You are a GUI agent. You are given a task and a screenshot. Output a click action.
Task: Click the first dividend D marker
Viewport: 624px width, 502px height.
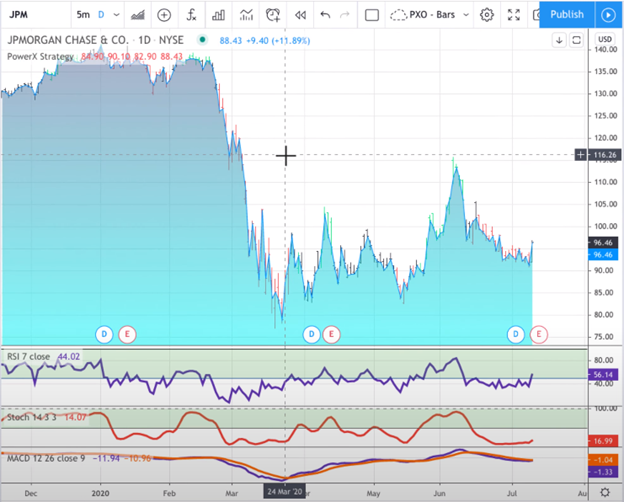click(x=104, y=333)
